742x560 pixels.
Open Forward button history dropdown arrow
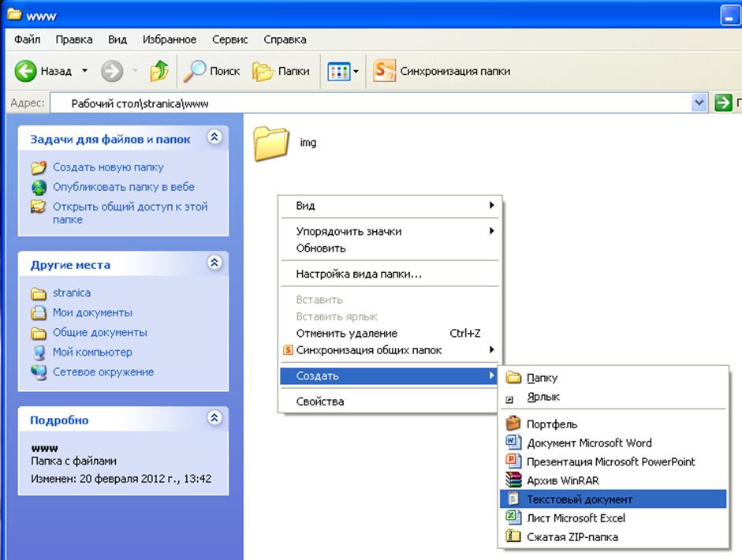click(x=135, y=71)
